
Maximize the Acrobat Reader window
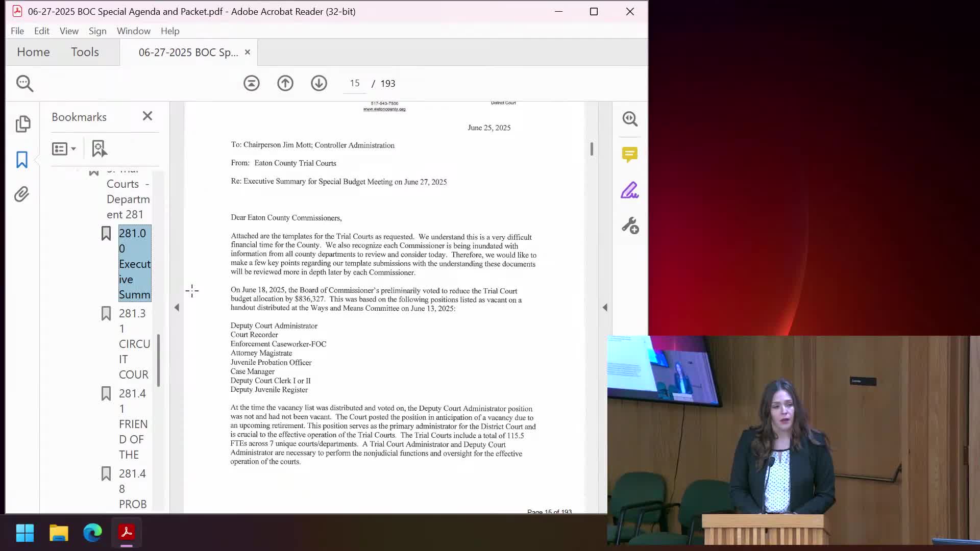coord(594,11)
